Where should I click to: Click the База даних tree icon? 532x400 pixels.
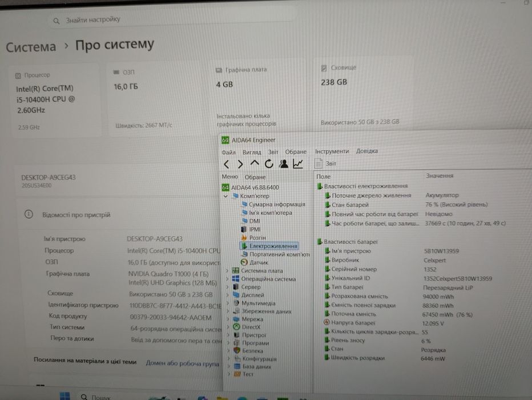[237, 367]
